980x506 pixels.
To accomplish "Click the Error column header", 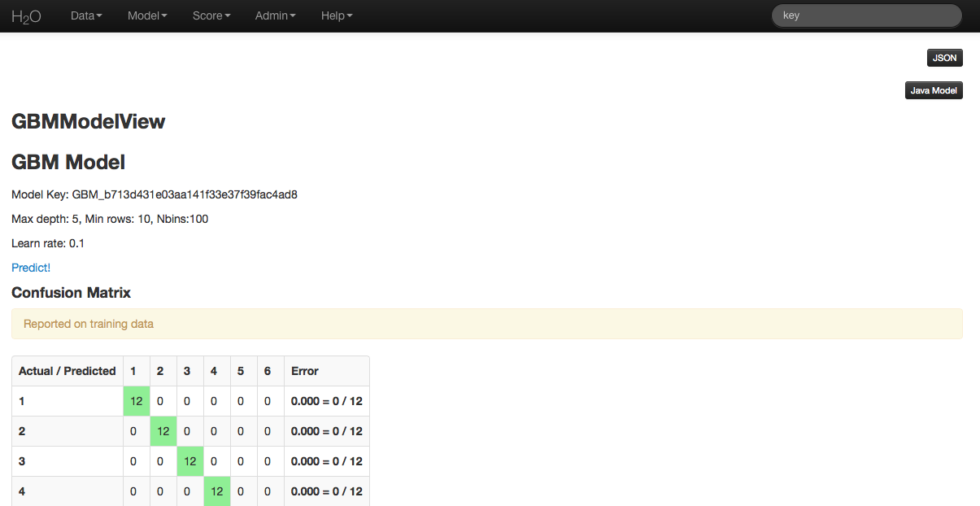I will 305,371.
